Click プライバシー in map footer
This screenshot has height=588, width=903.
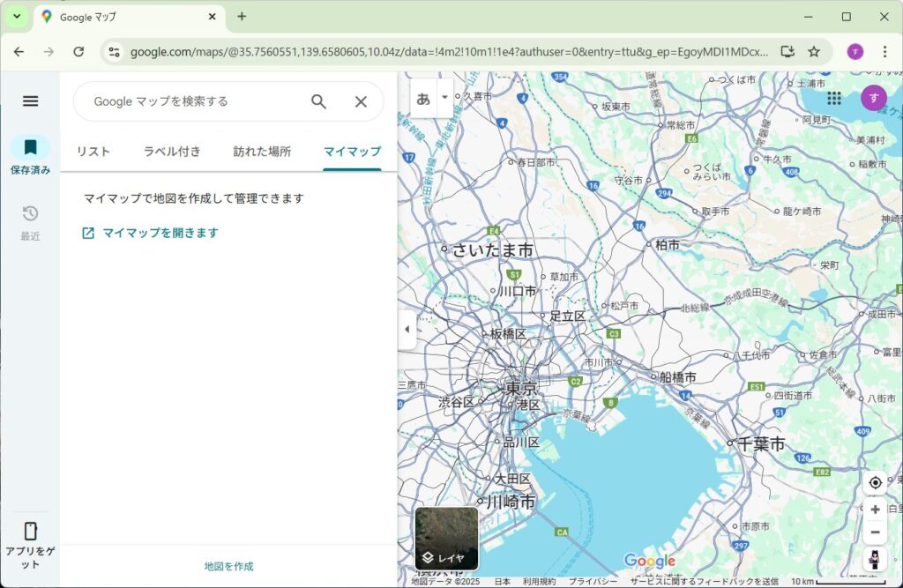(x=593, y=581)
